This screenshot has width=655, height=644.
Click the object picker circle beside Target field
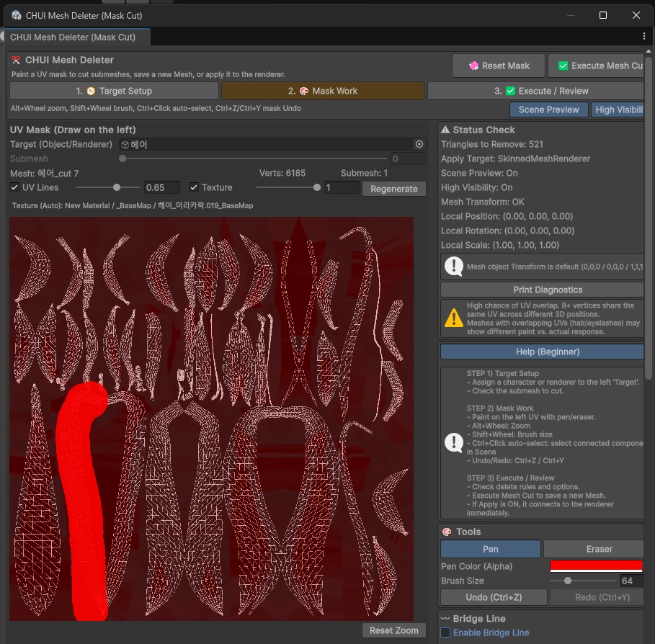(x=419, y=144)
